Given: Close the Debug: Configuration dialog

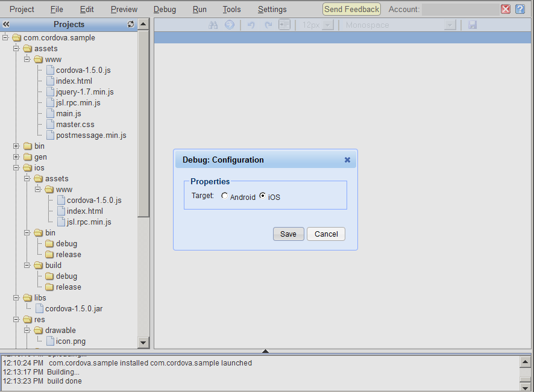Looking at the screenshot, I should (347, 160).
